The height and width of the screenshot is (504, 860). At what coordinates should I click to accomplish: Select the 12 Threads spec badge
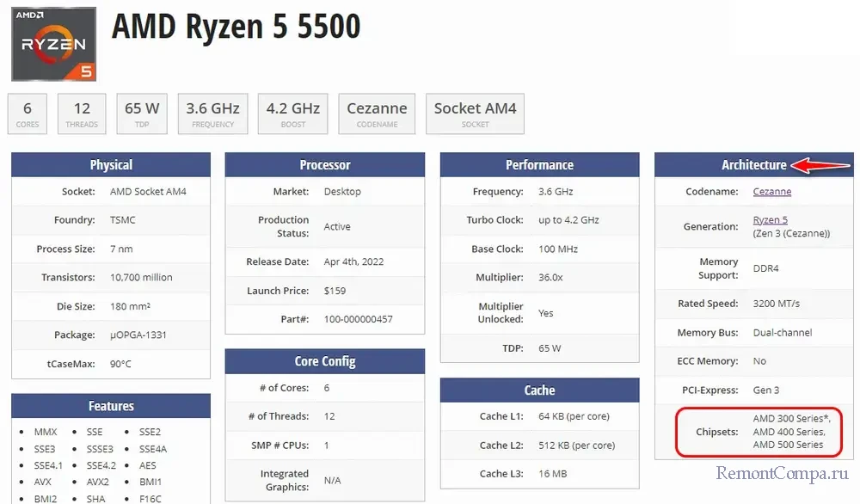82,114
